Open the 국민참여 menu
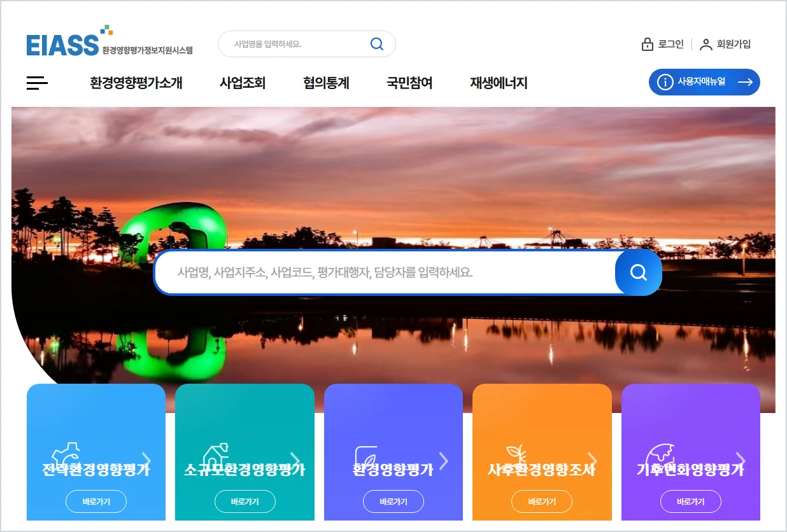Viewport: 787px width, 532px height. [x=409, y=83]
